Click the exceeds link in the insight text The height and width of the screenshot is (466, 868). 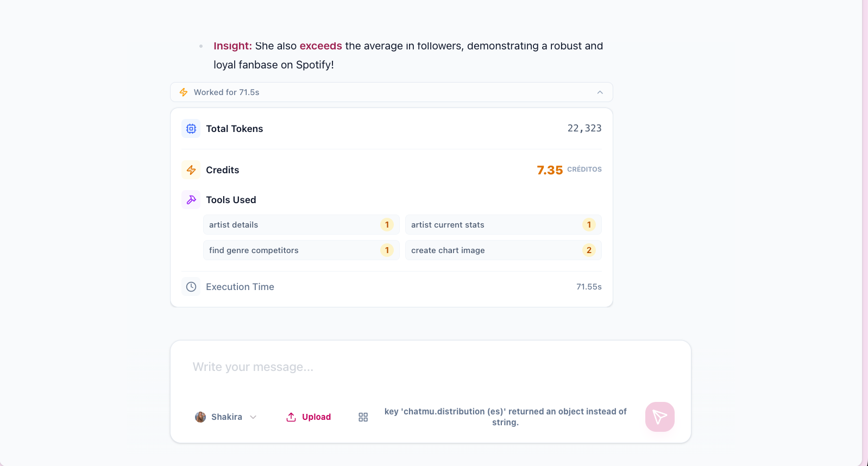(x=320, y=46)
